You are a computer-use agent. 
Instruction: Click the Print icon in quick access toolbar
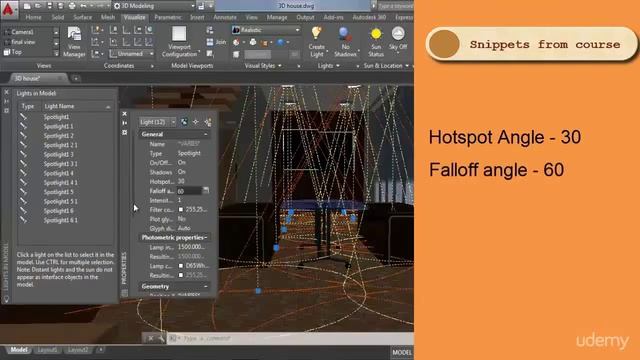(x=72, y=6)
